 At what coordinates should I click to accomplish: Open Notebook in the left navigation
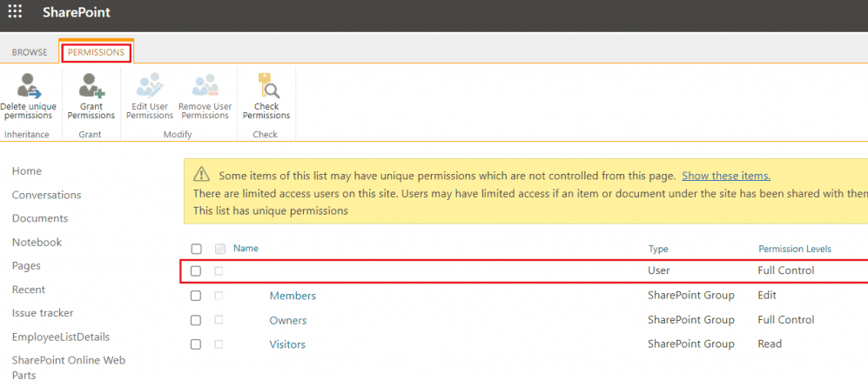click(37, 243)
